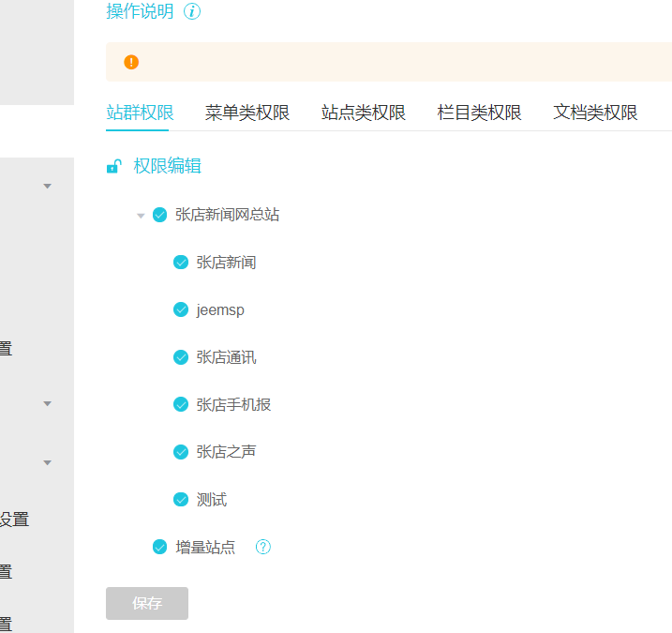The height and width of the screenshot is (633, 672).
Task: Switch to the 站点类权限 tab
Action: coord(364,113)
